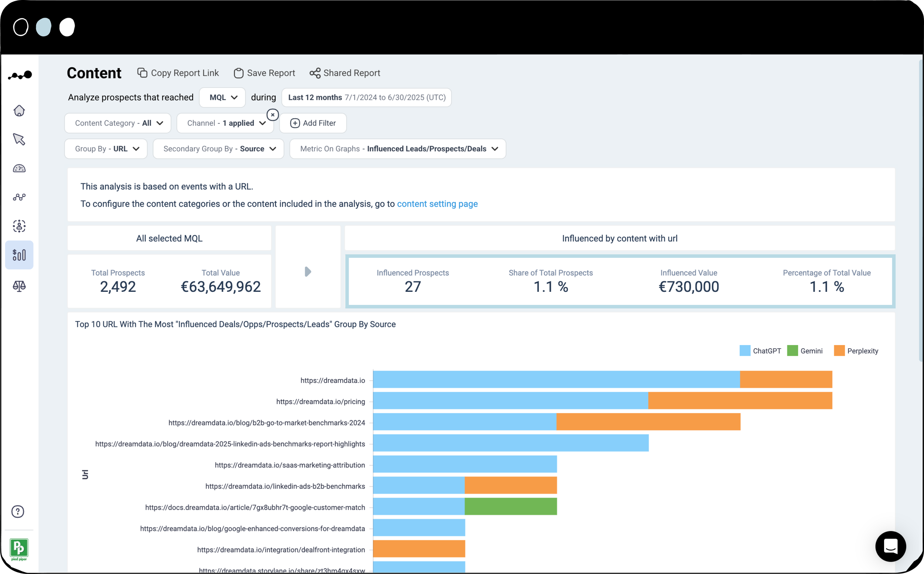Click the Total Value €63,649,962

pos(221,287)
